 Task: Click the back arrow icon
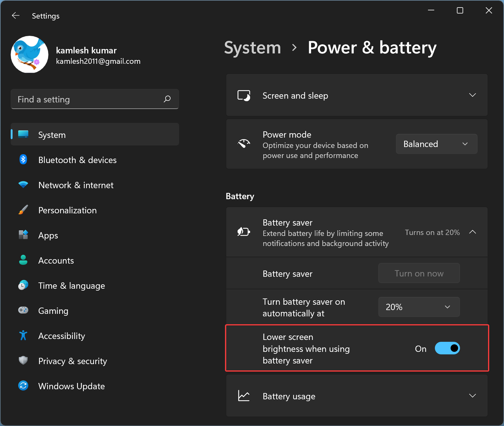(15, 15)
